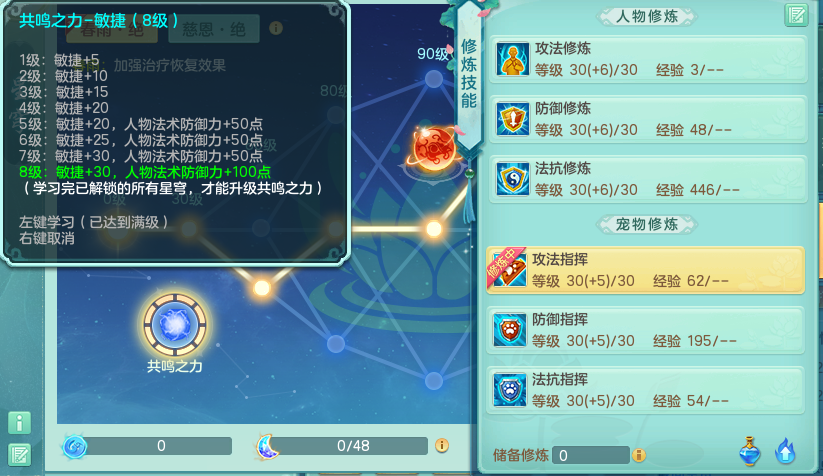Click the 储备修炼 value field
Viewport: 823px width, 476px height.
[591, 455]
